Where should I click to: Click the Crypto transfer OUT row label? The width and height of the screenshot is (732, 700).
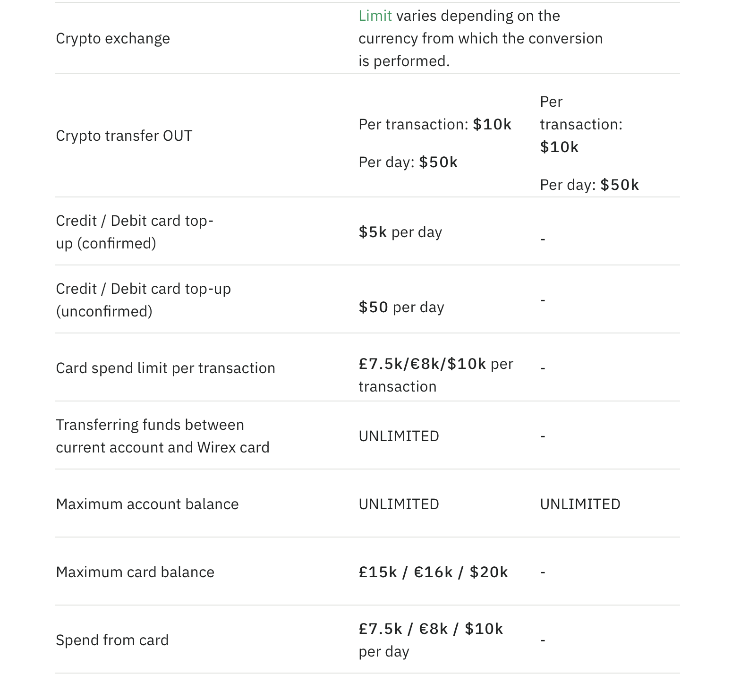(124, 136)
